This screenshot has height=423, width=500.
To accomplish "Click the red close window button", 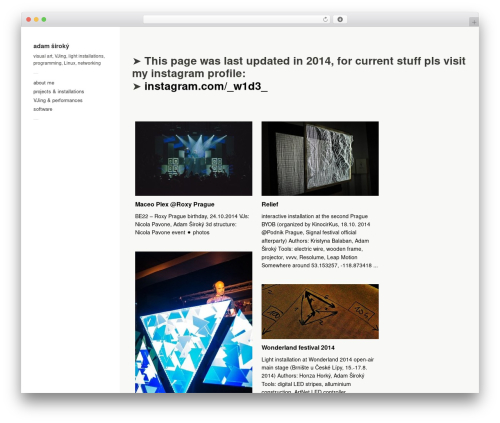I will tap(29, 20).
